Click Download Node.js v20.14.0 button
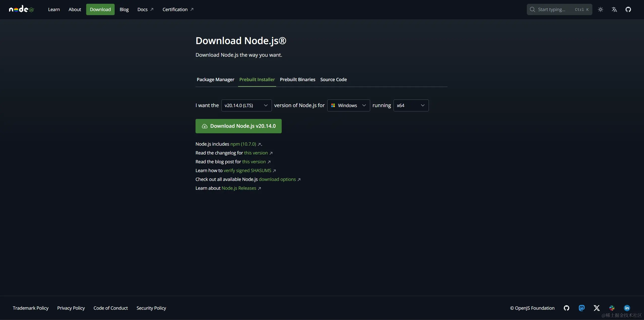Image resolution: width=644 pixels, height=320 pixels. (x=238, y=126)
